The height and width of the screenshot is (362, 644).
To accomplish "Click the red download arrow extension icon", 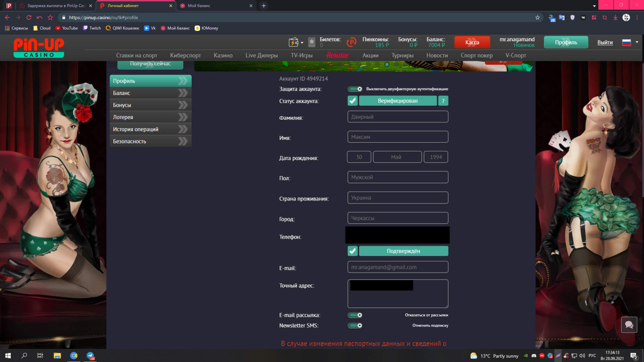I will click(x=615, y=17).
